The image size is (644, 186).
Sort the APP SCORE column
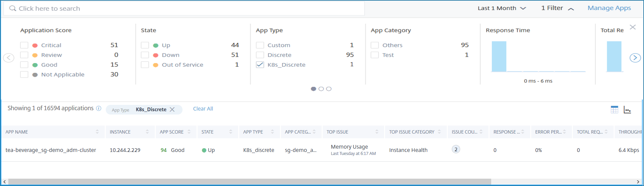[189, 132]
